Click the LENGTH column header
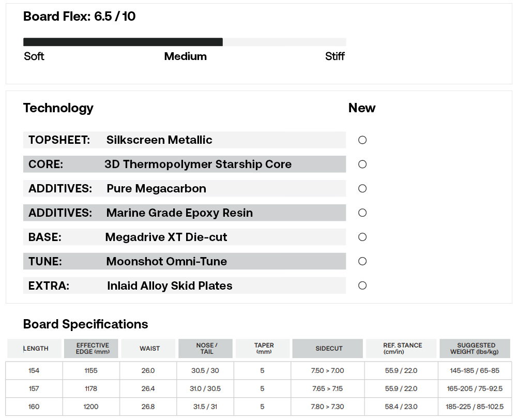The image size is (517, 420). pos(34,349)
